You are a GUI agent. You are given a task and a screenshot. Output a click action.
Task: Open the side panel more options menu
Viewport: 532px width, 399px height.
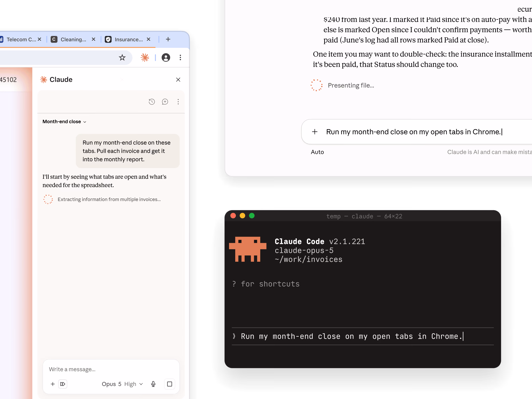pyautogui.click(x=178, y=102)
